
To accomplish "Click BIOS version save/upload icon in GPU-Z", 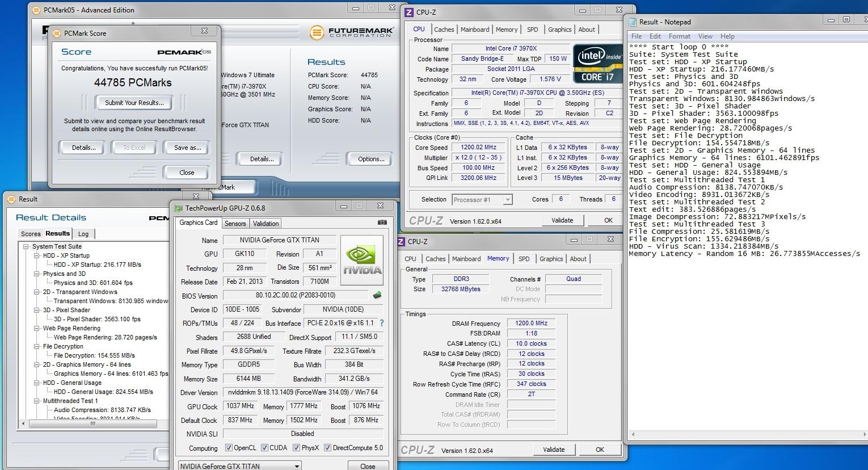I will click(377, 295).
